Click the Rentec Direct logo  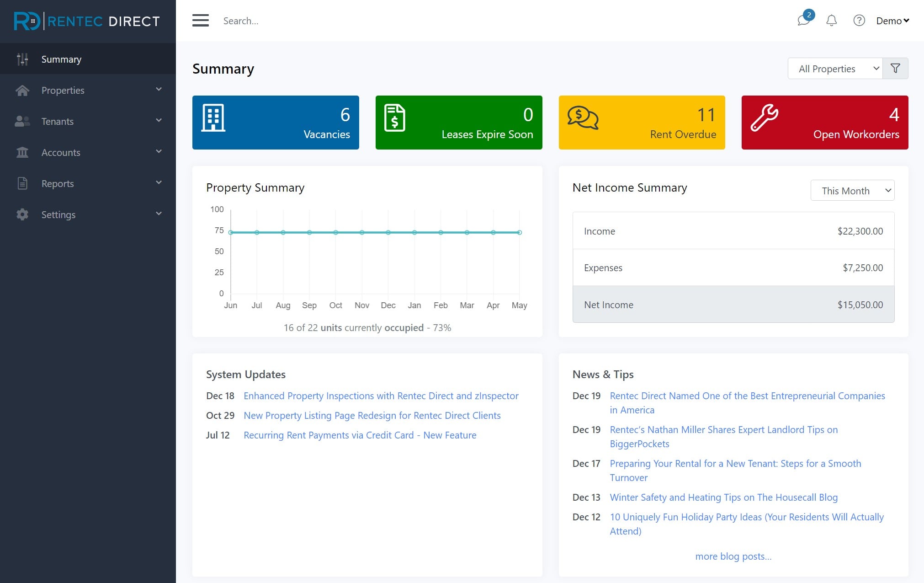pyautogui.click(x=87, y=21)
